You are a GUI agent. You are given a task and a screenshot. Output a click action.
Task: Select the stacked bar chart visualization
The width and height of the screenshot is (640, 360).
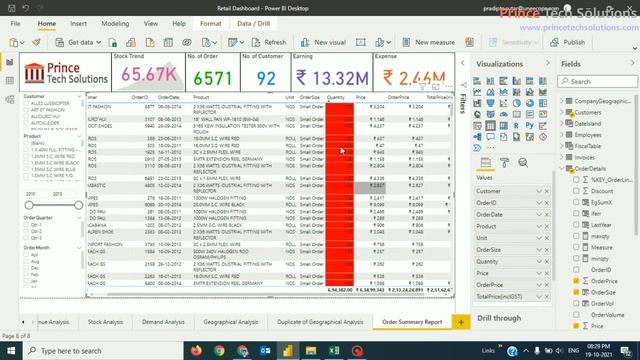[477, 81]
